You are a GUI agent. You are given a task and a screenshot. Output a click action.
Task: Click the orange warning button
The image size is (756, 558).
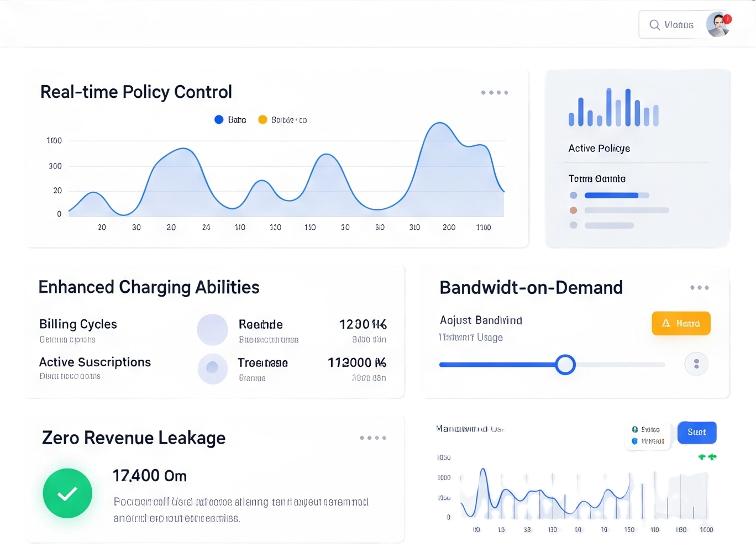pyautogui.click(x=681, y=323)
